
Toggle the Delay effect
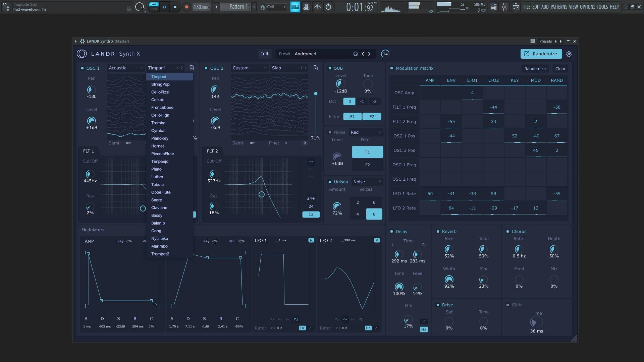(x=392, y=232)
